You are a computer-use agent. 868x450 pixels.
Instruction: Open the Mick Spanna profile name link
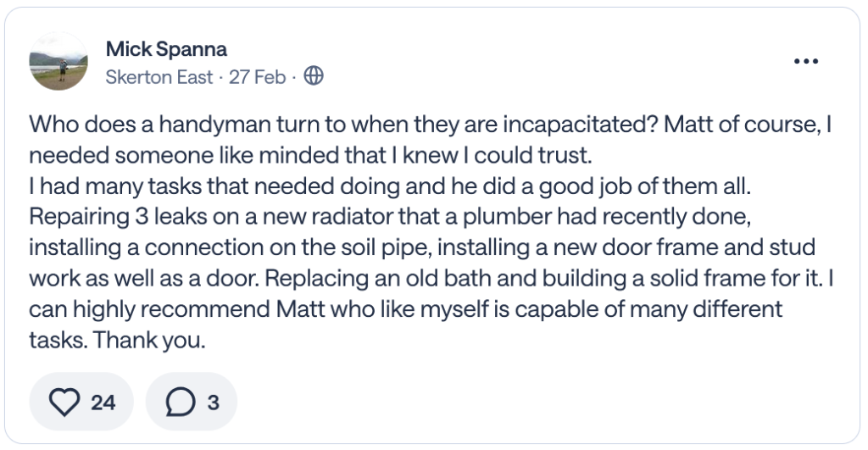click(x=166, y=49)
